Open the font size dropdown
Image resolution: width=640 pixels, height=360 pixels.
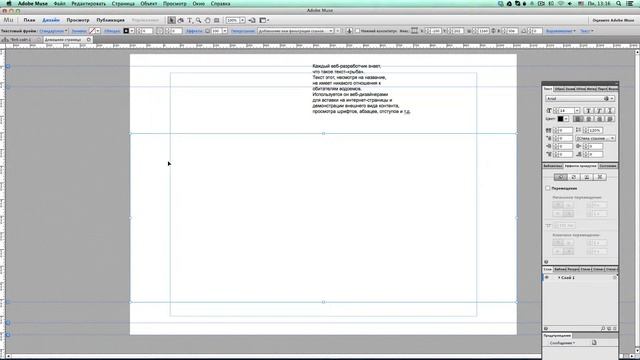point(577,111)
